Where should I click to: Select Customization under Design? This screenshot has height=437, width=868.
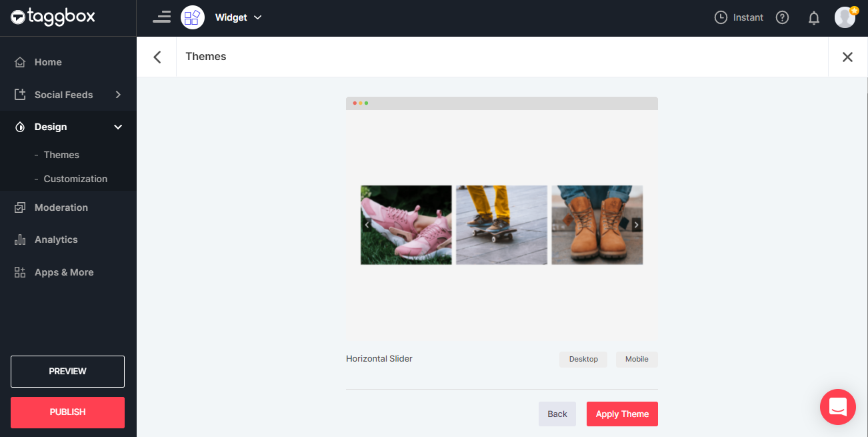pyautogui.click(x=75, y=179)
